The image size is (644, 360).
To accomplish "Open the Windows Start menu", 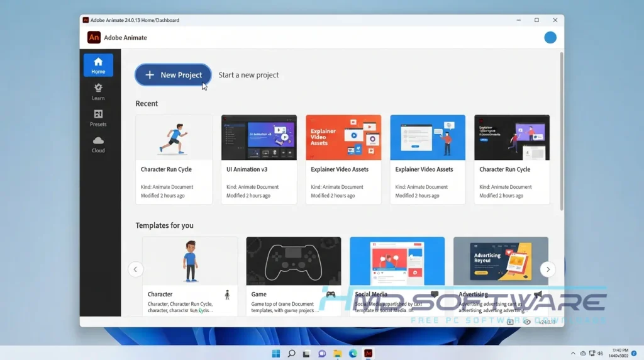I will (276, 354).
